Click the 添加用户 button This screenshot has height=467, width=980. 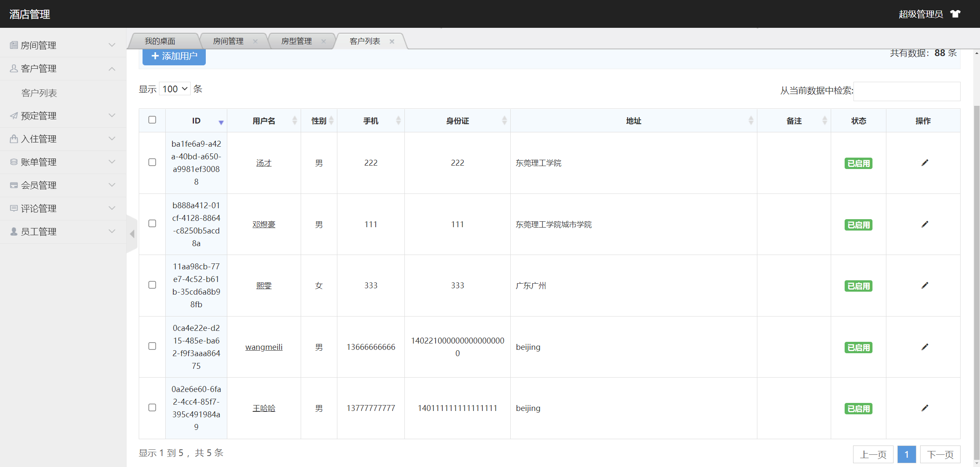(174, 56)
